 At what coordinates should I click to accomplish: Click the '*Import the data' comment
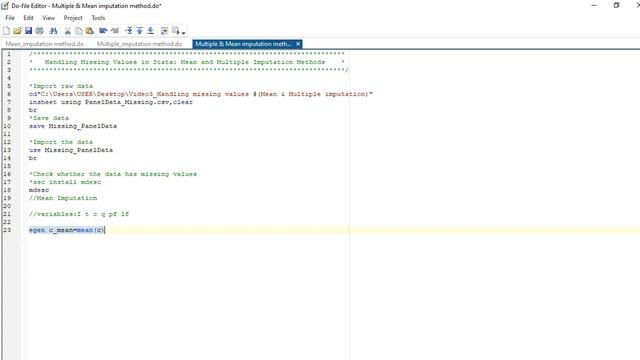pyautogui.click(x=61, y=142)
